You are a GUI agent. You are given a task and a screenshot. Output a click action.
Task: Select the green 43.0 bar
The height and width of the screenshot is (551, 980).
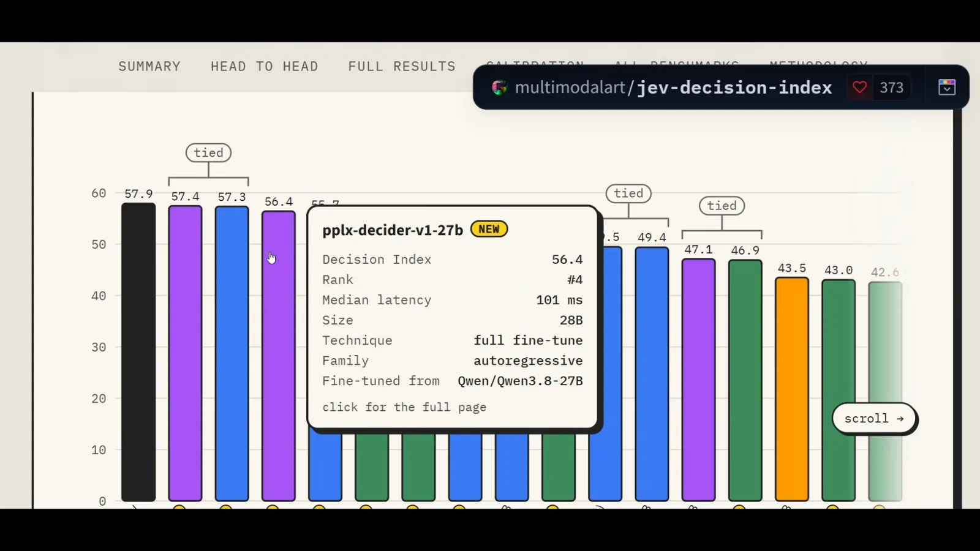[x=839, y=391]
